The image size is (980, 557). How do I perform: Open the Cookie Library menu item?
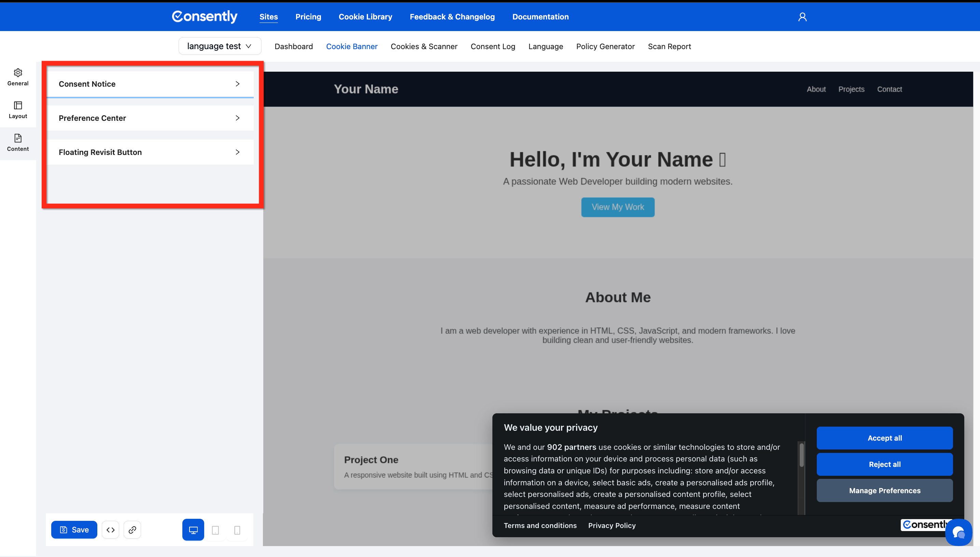click(365, 17)
